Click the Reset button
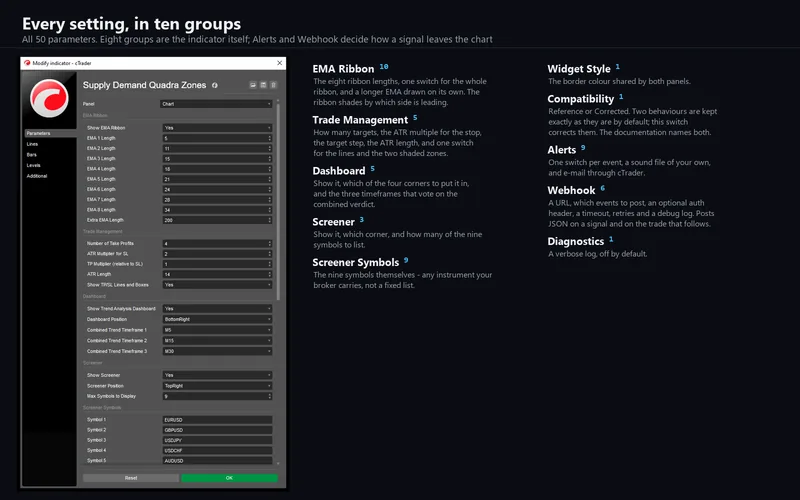This screenshot has width=800, height=500. [131, 478]
